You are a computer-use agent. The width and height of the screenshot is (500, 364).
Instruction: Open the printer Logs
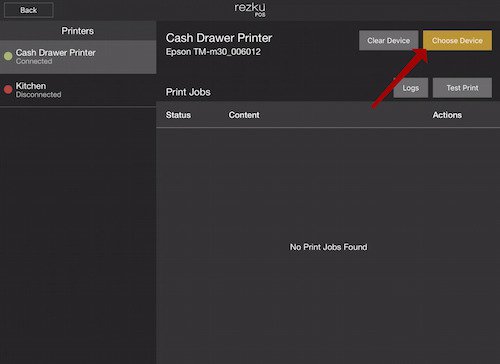410,88
